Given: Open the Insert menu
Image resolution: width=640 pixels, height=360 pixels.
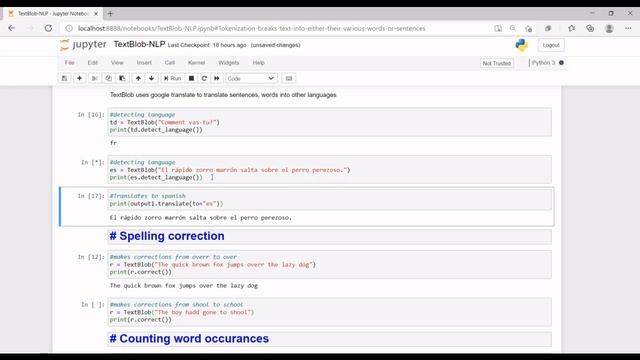Looking at the screenshot, I should [144, 62].
